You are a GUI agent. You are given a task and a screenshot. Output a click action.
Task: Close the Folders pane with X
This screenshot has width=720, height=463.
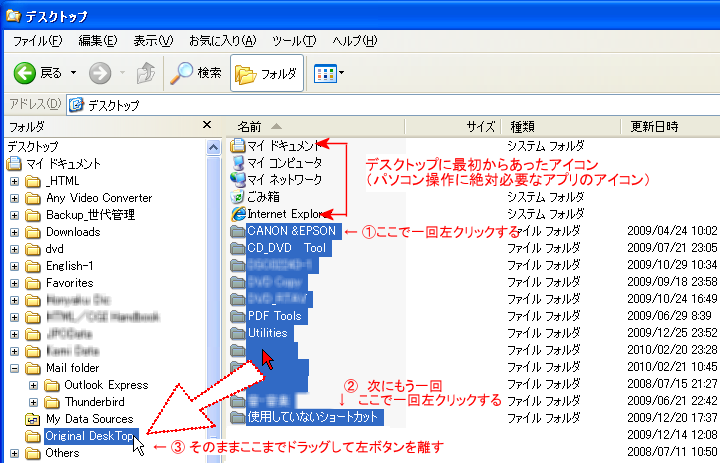(207, 125)
